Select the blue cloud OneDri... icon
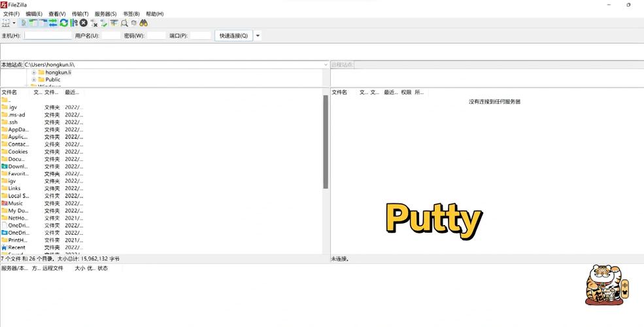 [x=5, y=233]
